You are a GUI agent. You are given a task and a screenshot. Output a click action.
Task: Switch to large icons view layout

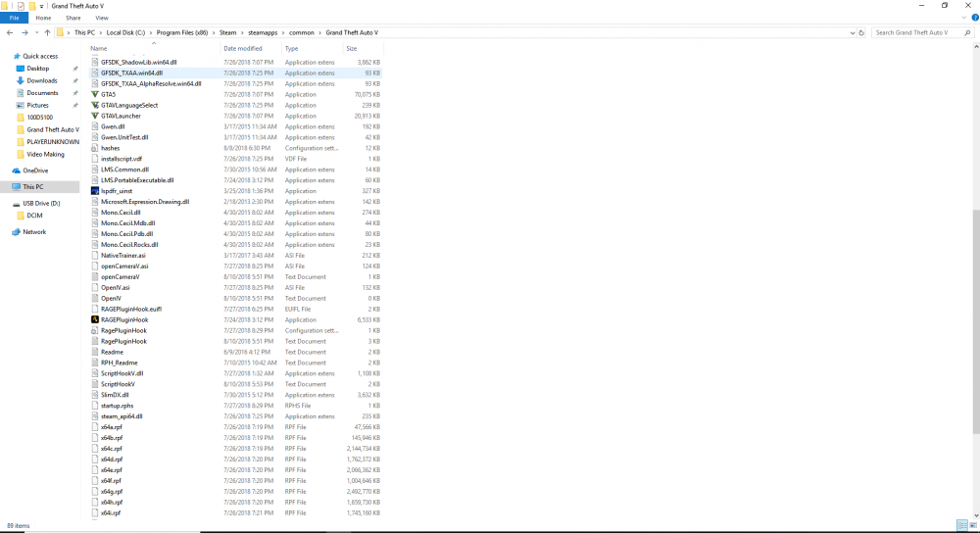973,525
